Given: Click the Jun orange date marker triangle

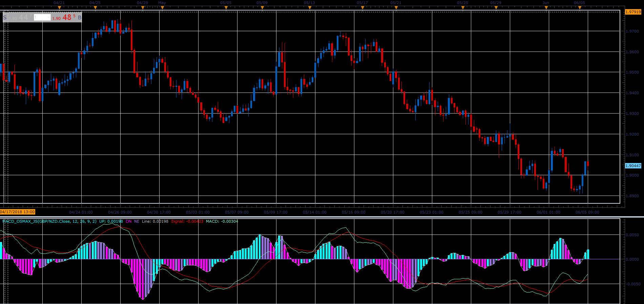Looking at the screenshot, I should pos(546,7).
